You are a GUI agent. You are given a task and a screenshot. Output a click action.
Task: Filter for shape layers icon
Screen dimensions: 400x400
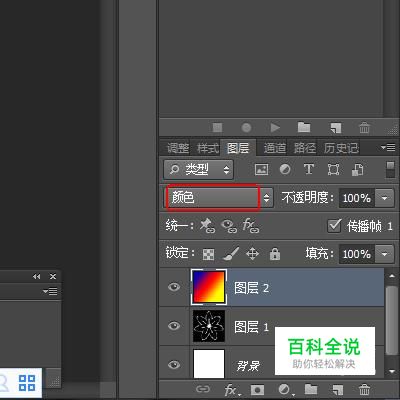point(333,169)
